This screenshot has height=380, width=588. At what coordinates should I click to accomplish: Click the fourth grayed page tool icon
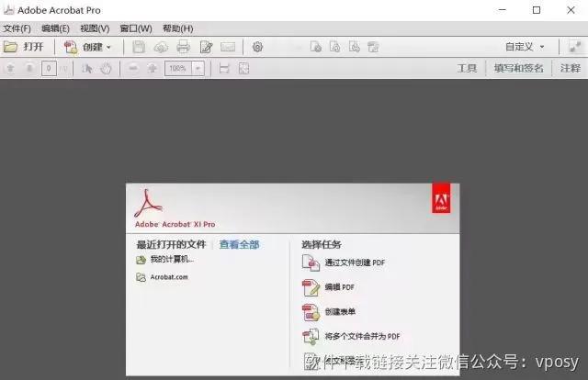[374, 47]
